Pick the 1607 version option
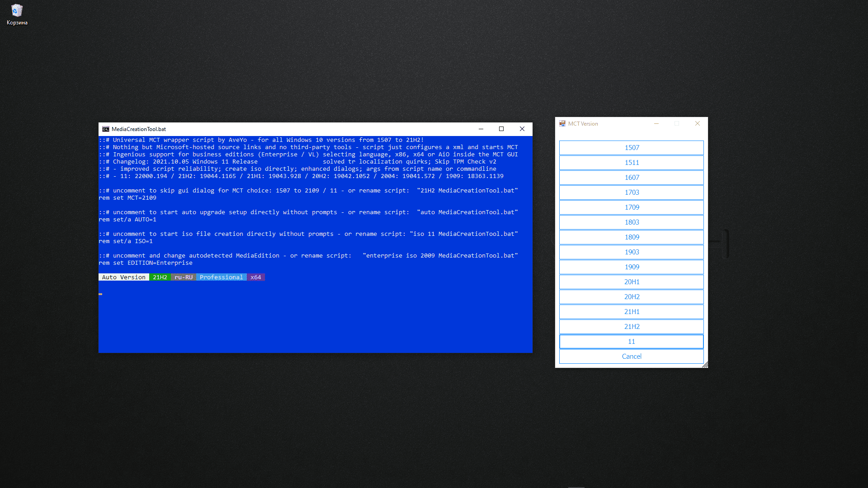Image resolution: width=868 pixels, height=488 pixels. click(x=632, y=178)
